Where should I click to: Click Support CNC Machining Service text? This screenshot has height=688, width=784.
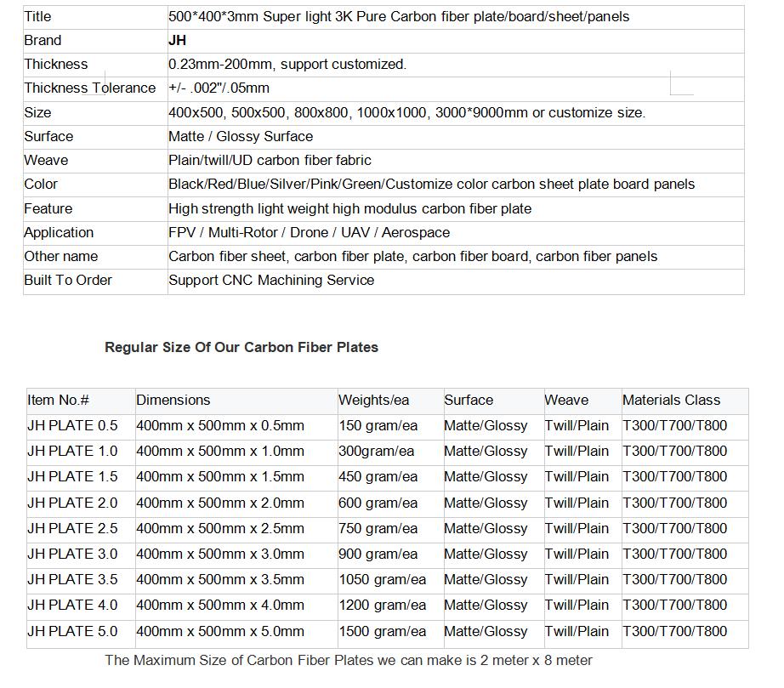pyautogui.click(x=271, y=280)
